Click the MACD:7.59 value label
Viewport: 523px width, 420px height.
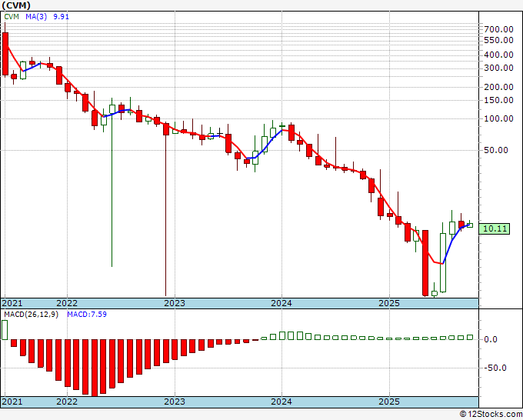(x=87, y=315)
